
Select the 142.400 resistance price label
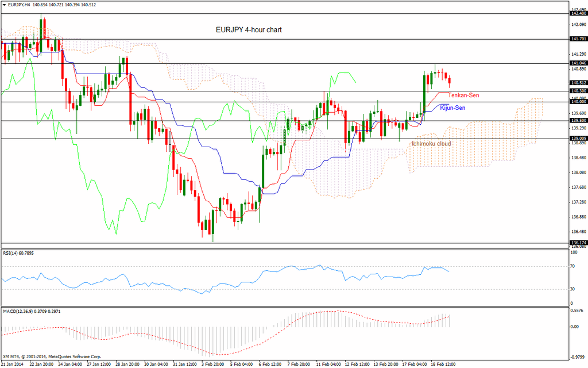coord(578,14)
